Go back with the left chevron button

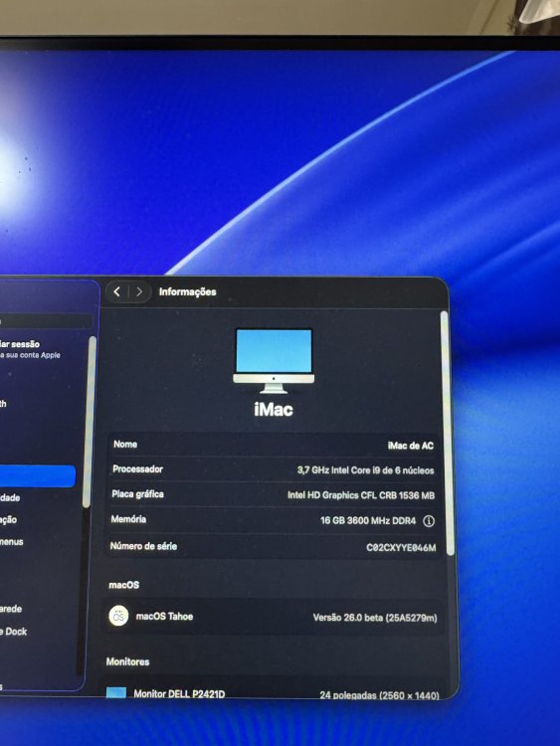tap(117, 291)
